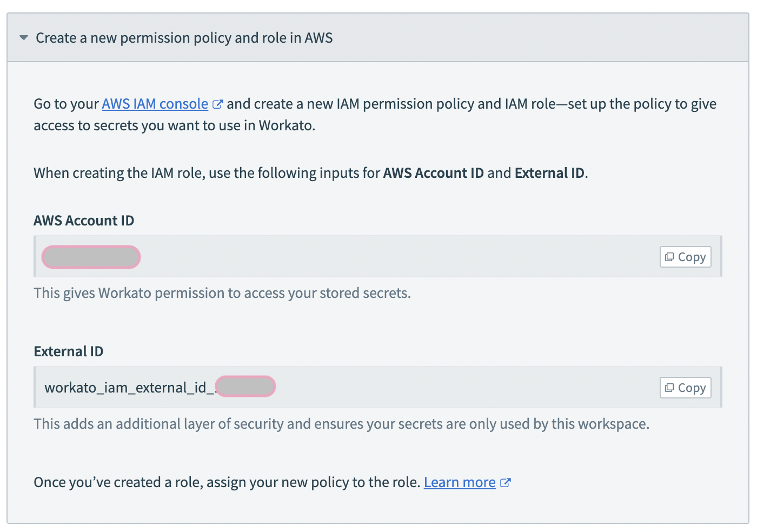Follow the Learn more link
The width and height of the screenshot is (757, 532).
(x=460, y=482)
